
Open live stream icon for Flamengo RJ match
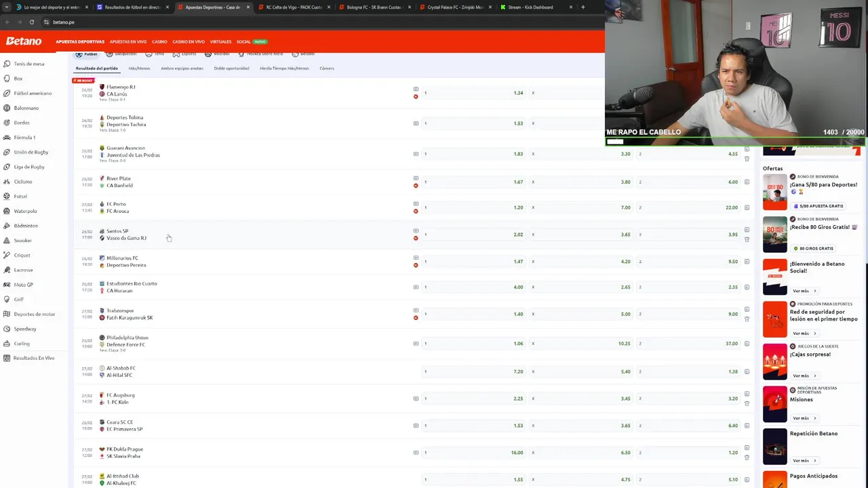click(416, 89)
